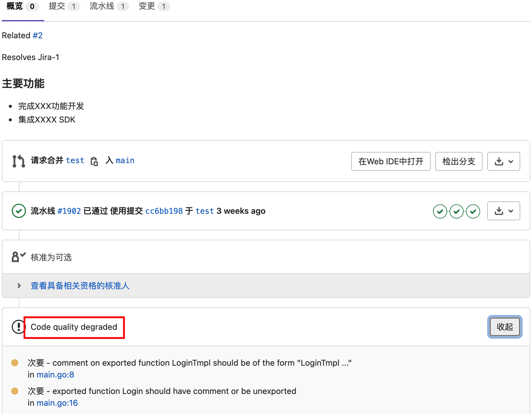The height and width of the screenshot is (414, 532).
Task: Click the code quality warning icon
Action: point(18,327)
